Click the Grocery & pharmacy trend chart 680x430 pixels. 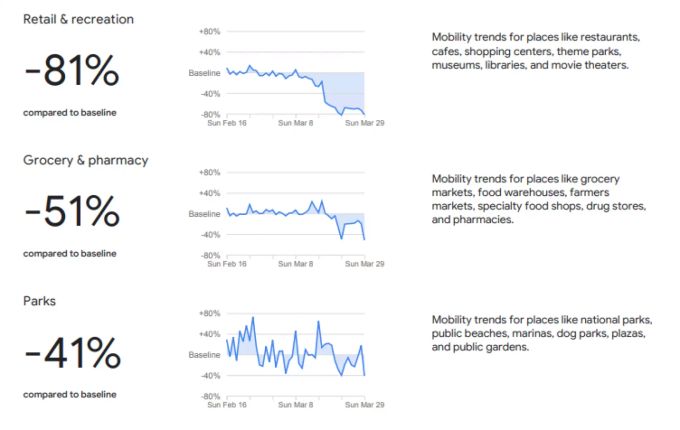pyautogui.click(x=286, y=219)
